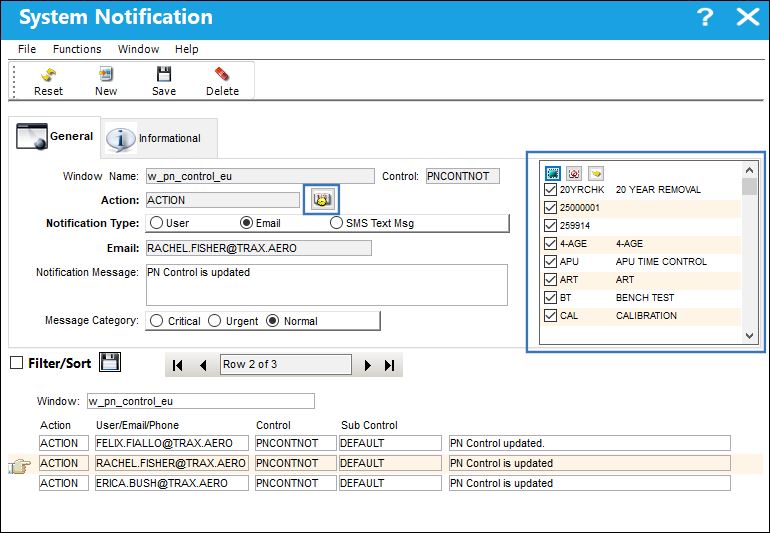Go to last row navigation button

pyautogui.click(x=390, y=365)
